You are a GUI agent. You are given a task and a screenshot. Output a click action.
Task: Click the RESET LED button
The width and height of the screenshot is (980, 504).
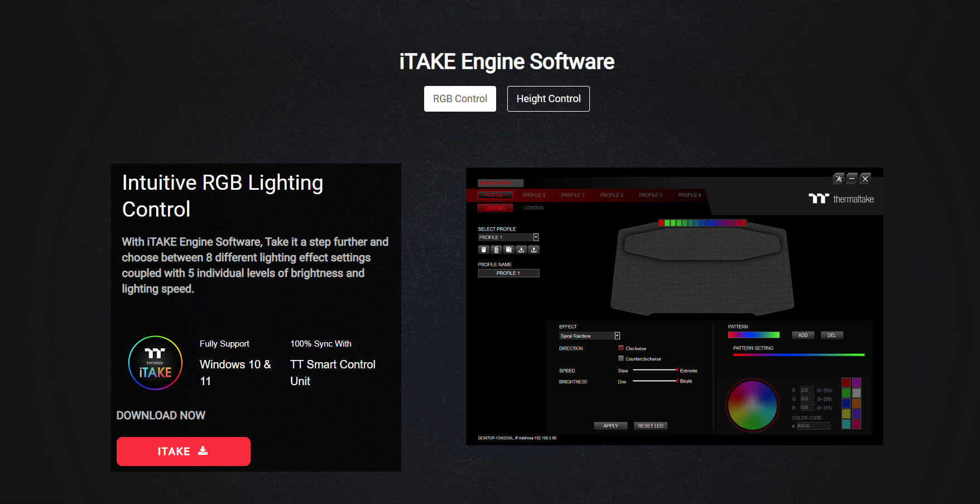[x=651, y=426]
